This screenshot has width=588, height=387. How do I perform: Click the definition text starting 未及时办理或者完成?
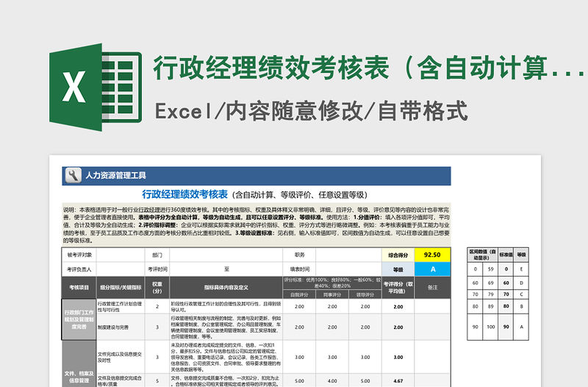click(x=226, y=357)
